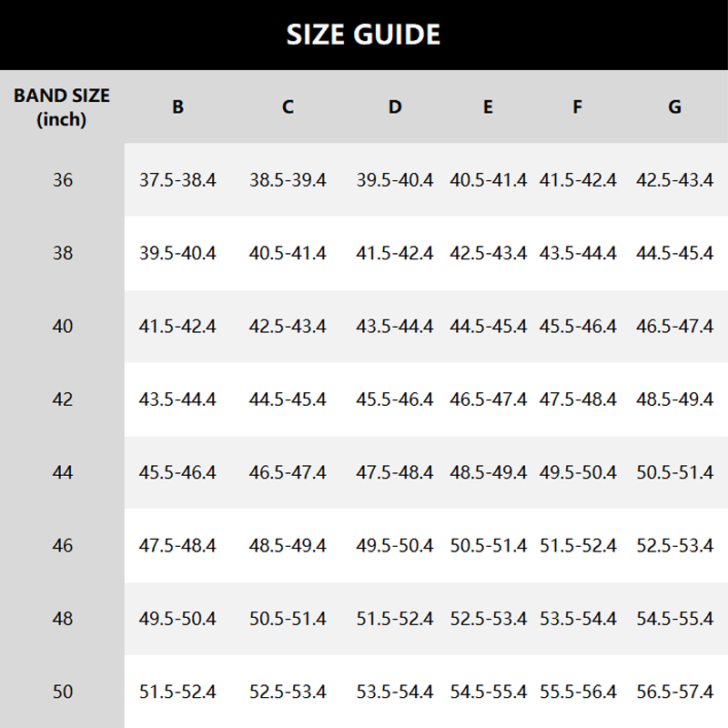Image resolution: width=728 pixels, height=728 pixels.
Task: Click band size 40 row label
Action: click(x=62, y=326)
